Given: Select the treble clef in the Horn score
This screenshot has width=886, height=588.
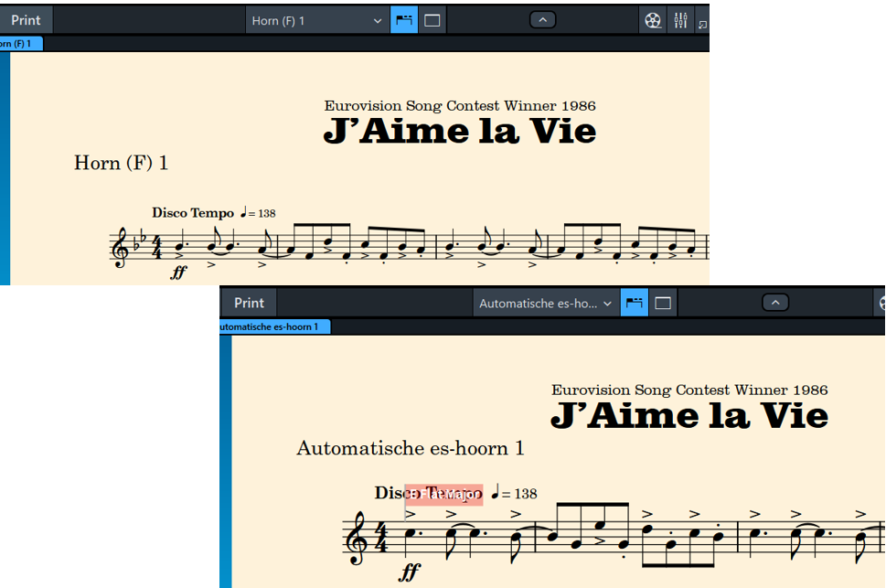Looking at the screenshot, I should pyautogui.click(x=121, y=248).
